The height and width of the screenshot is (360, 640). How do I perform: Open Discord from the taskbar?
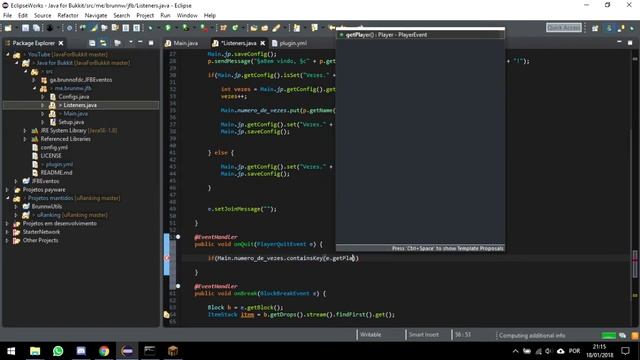[x=81, y=351]
